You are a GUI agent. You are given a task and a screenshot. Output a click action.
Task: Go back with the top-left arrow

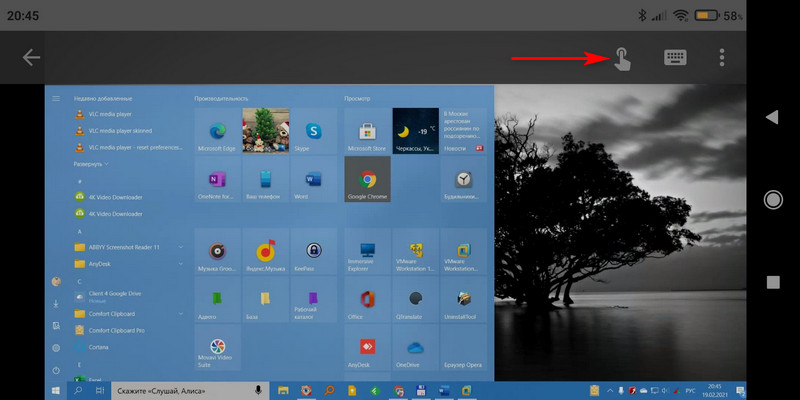pos(31,57)
